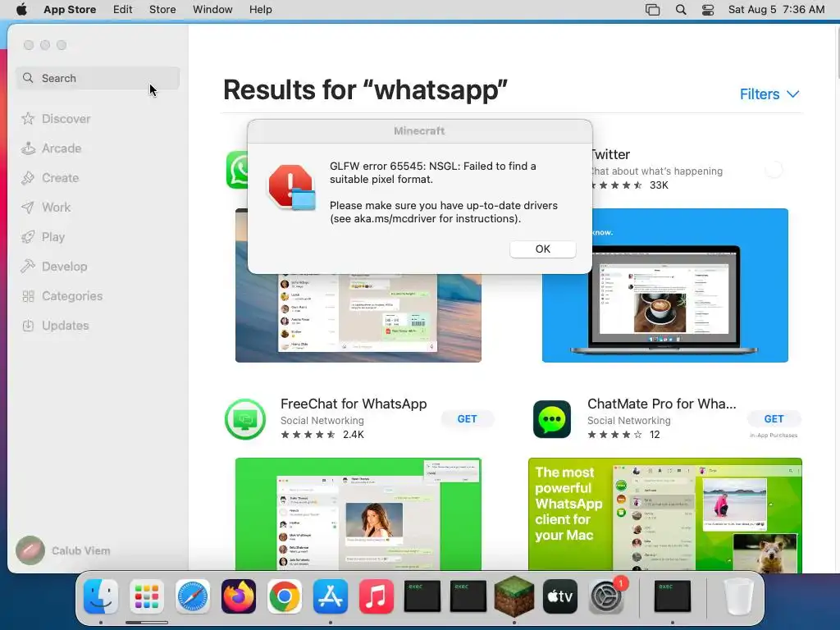Open the Apple menu
This screenshot has height=630, width=840.
(x=21, y=10)
